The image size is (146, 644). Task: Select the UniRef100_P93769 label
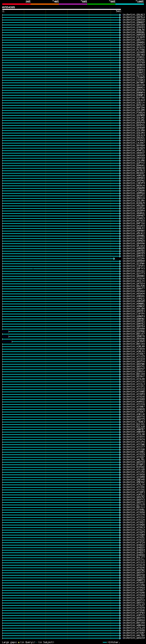coord(134,63)
